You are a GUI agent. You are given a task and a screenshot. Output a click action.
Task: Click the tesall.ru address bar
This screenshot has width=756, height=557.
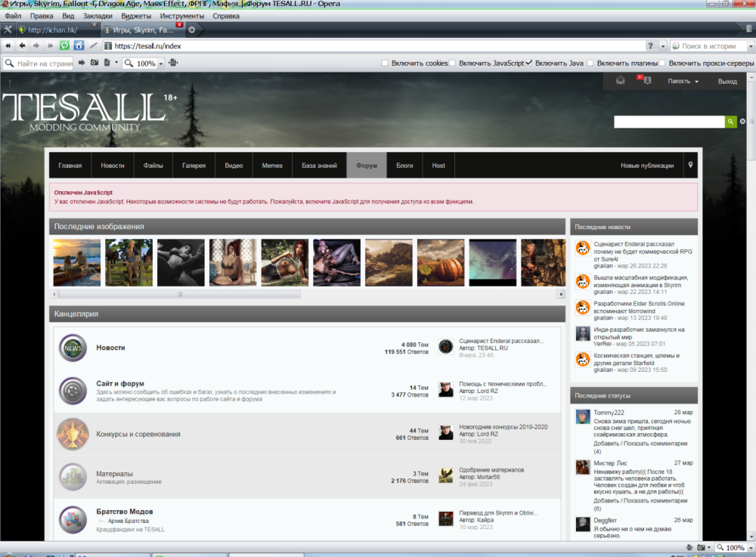point(373,46)
